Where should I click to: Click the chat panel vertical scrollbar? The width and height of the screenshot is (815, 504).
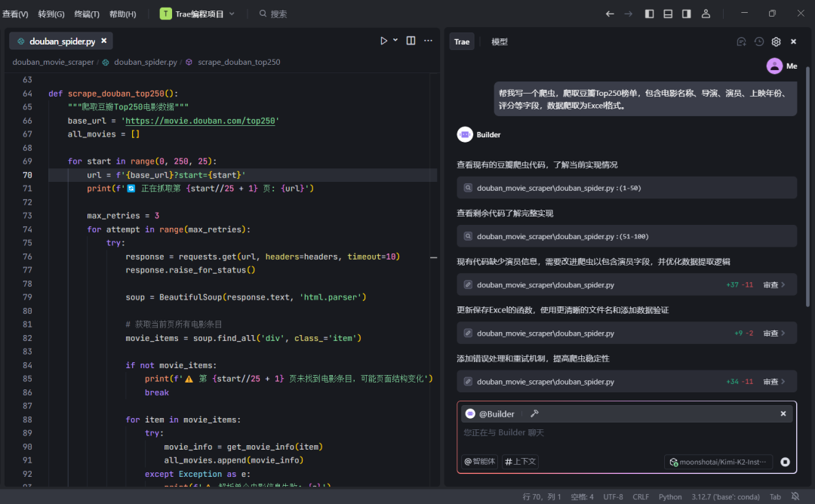point(807,187)
